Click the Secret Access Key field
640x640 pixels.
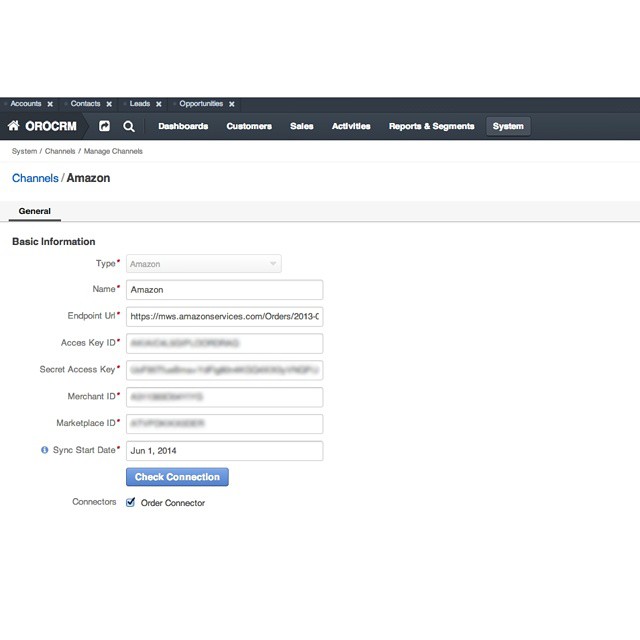[x=224, y=370]
